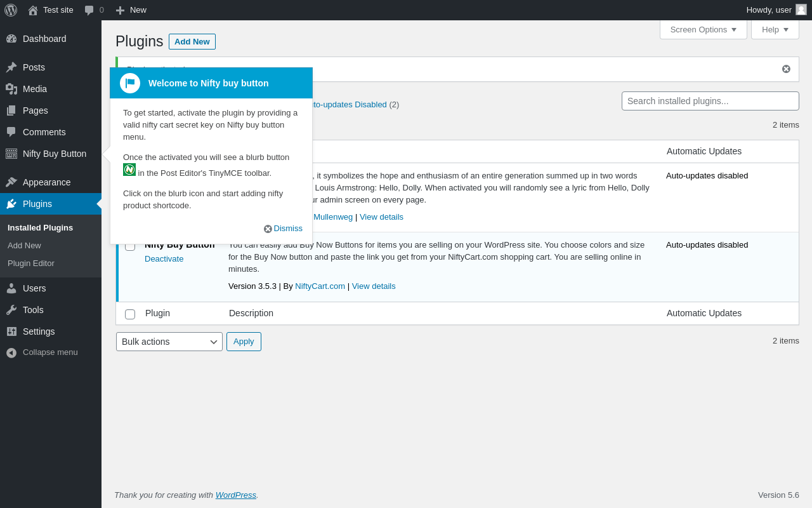This screenshot has height=508, width=812.
Task: Check the Nifty Buy Button row checkbox
Action: pos(130,246)
